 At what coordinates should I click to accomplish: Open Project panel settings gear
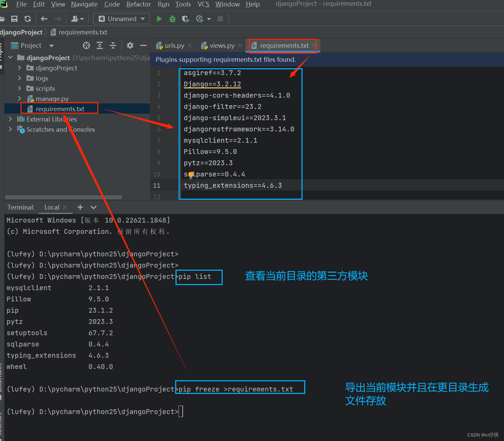tap(130, 45)
